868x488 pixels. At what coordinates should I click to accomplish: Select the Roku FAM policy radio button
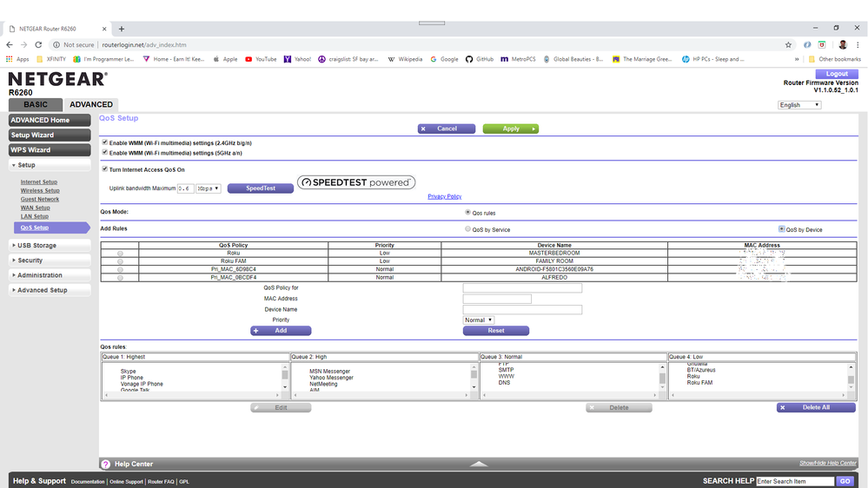[x=120, y=261]
